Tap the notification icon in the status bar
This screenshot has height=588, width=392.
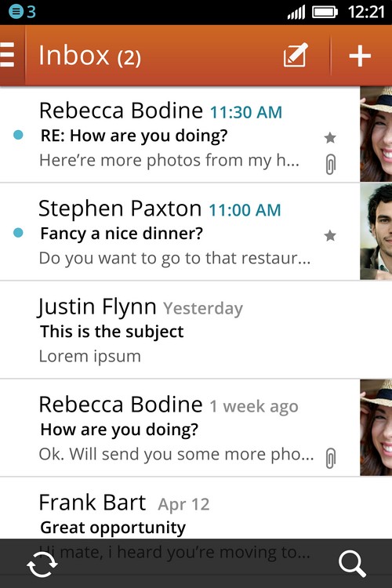click(x=16, y=12)
